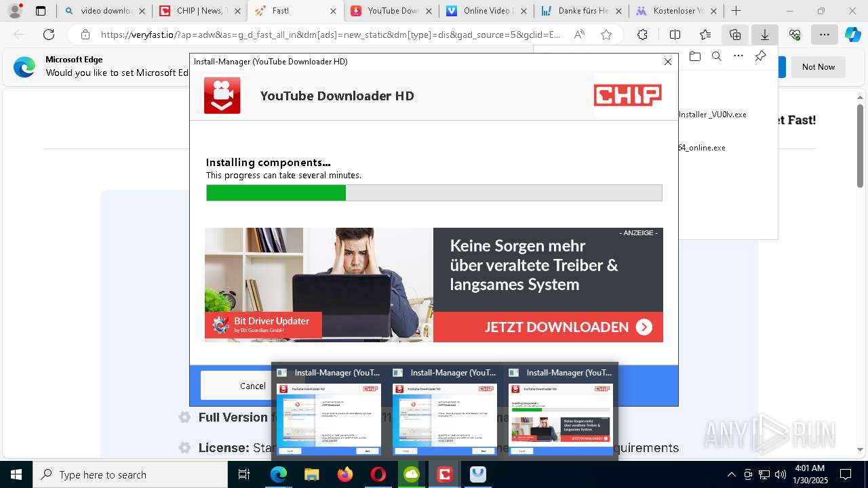Open Edge Extensions puzzle icon
Screen dimensions: 868x488
point(642,35)
